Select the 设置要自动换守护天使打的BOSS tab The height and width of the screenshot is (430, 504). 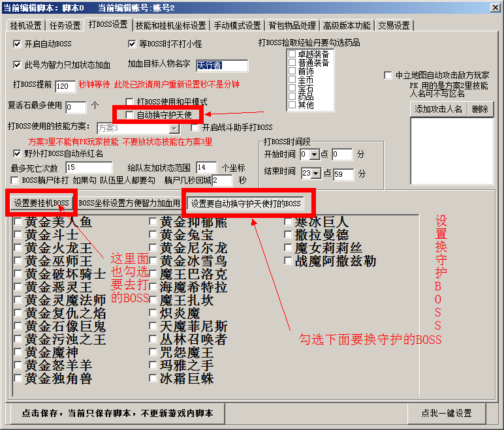point(246,203)
